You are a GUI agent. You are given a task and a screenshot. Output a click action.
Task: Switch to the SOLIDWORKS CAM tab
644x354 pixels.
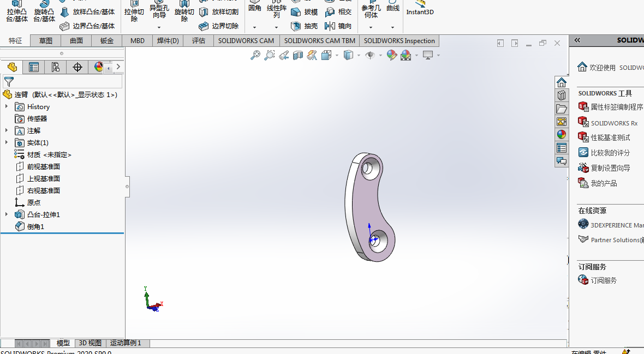(246, 41)
